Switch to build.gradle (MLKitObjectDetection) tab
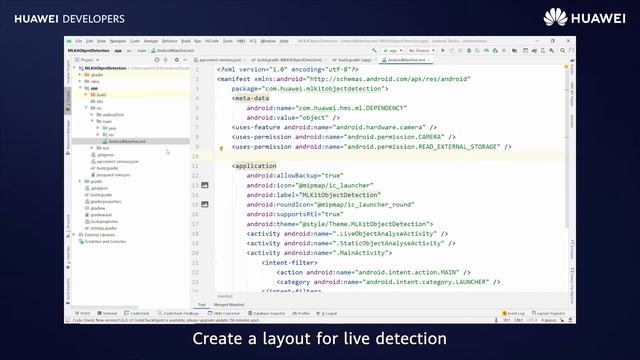The height and width of the screenshot is (360, 640). coord(289,60)
